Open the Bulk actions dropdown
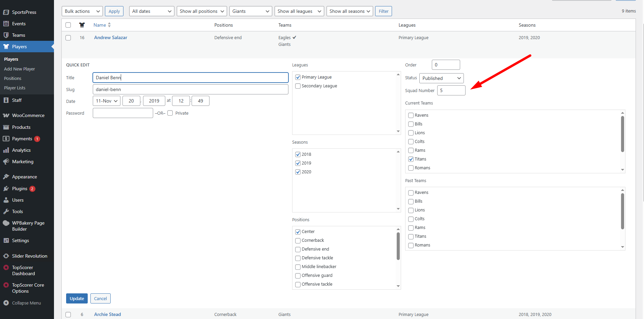The height and width of the screenshot is (319, 644). pos(82,11)
